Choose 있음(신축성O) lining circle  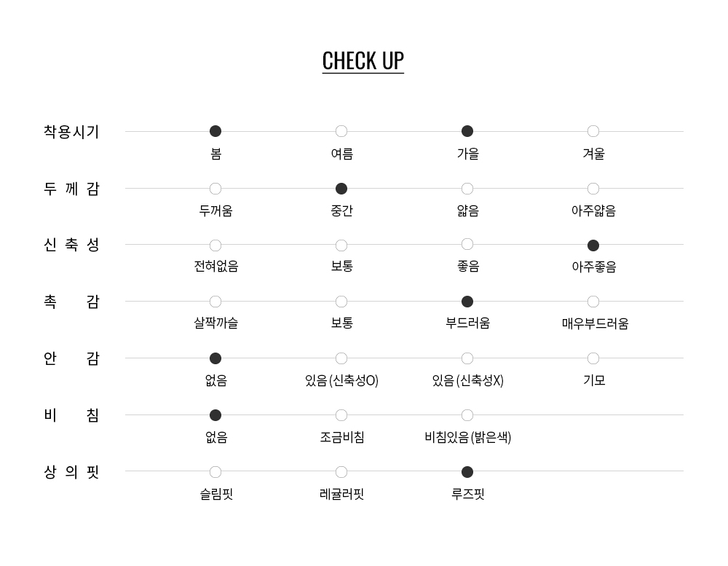(341, 358)
